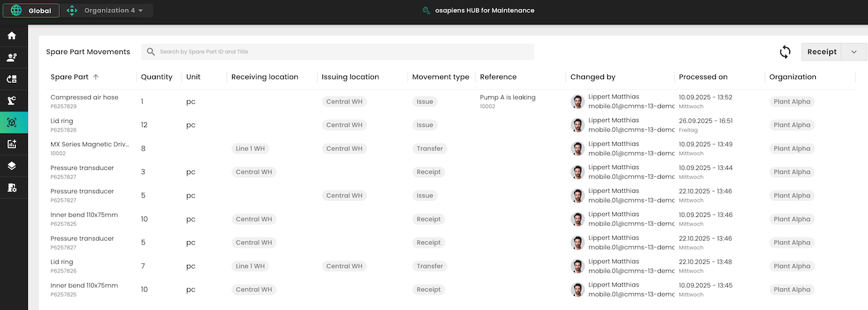Viewport: 868px width, 310px height.
Task: Open the chart reports sidebar icon
Action: tap(11, 144)
